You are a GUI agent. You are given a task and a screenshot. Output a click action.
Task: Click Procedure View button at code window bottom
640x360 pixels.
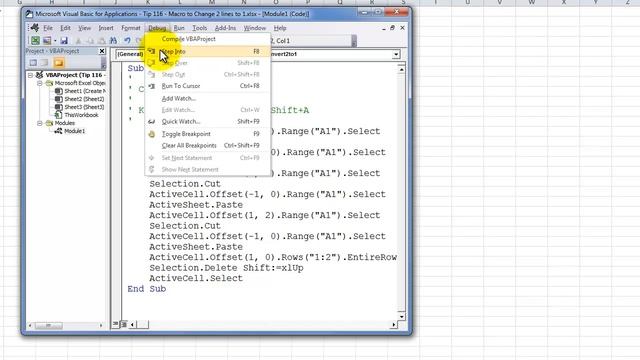pos(116,324)
